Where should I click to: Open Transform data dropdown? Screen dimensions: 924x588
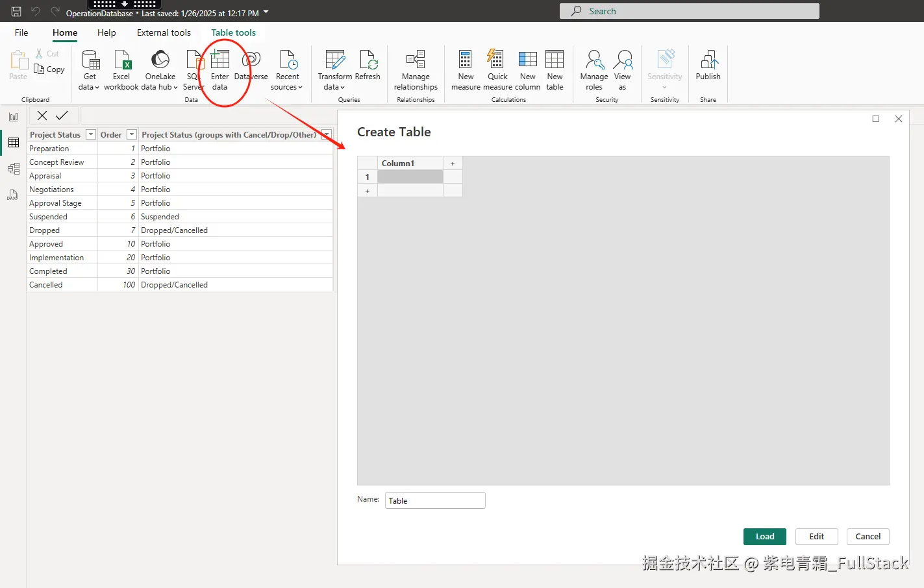coord(334,69)
